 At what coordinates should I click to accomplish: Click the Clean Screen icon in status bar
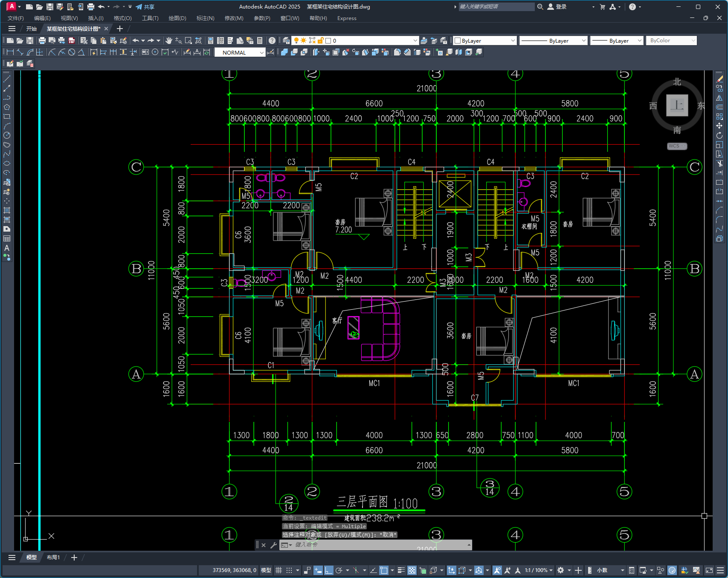[709, 570]
